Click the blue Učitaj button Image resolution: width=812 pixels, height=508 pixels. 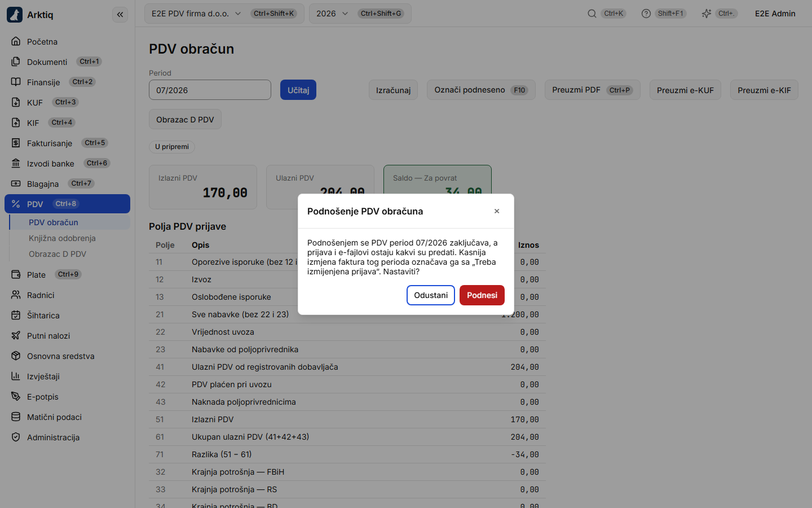pos(298,90)
